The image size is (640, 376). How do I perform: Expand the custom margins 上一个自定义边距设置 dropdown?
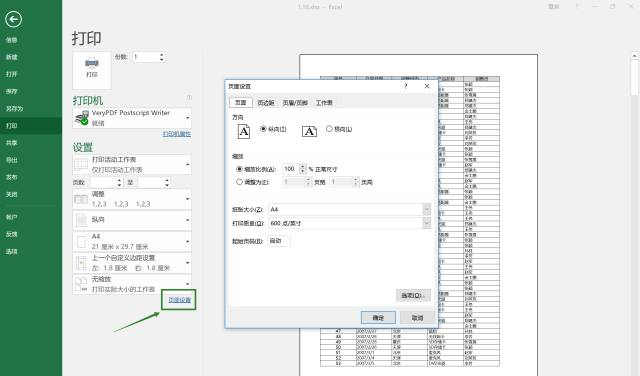tap(132, 263)
